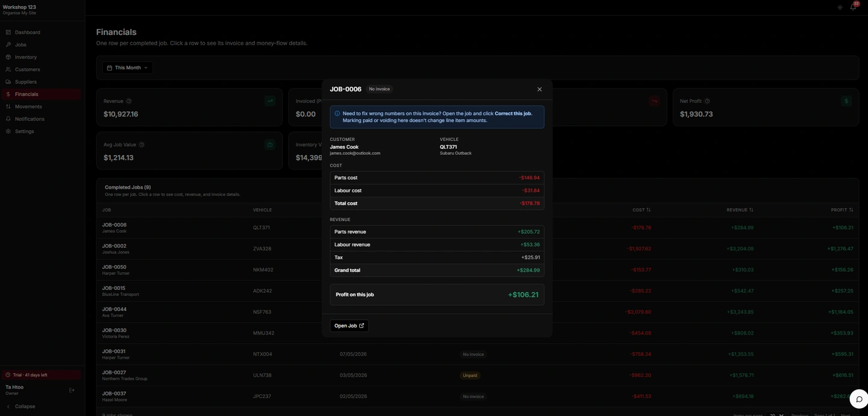
Task: Click the No invoice badge in dialog header
Action: point(379,89)
